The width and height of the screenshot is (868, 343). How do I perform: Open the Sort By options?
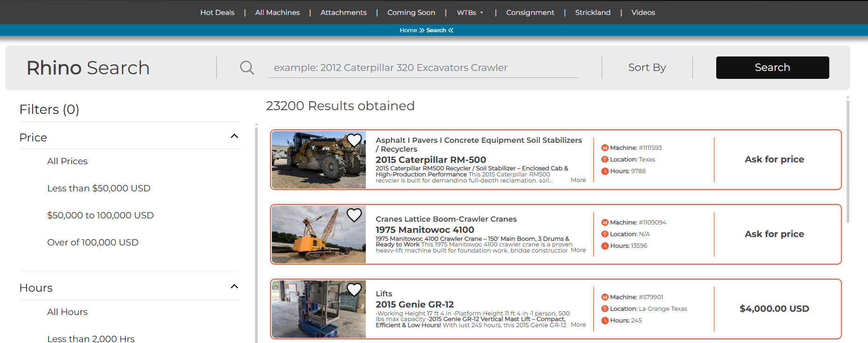click(647, 68)
